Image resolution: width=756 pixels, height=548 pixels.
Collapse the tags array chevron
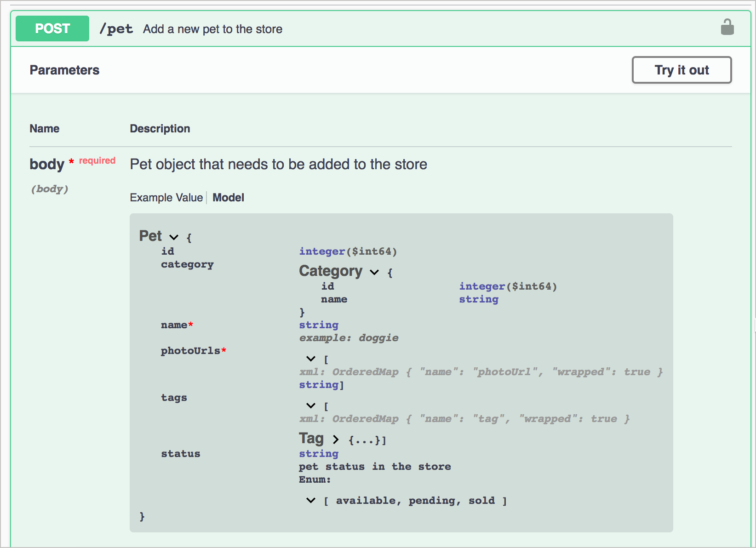click(x=311, y=405)
